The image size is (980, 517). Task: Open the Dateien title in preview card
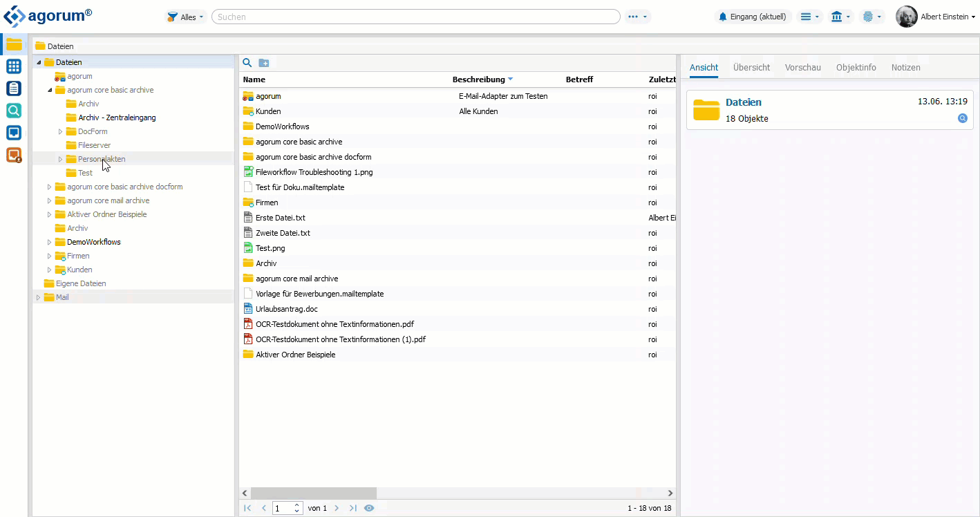(744, 102)
